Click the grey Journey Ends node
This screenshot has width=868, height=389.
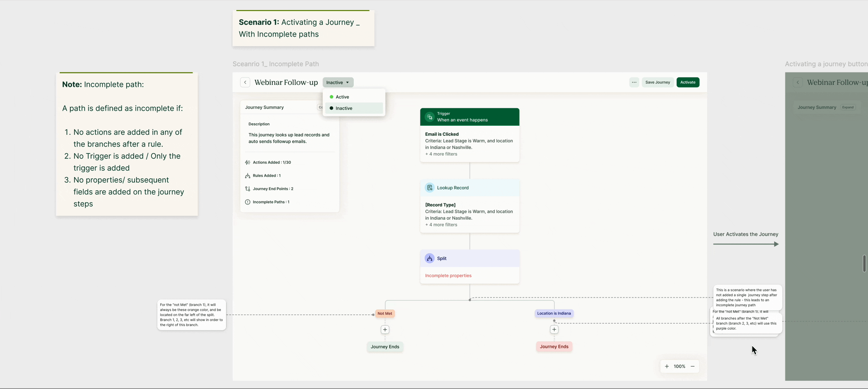[385, 347]
